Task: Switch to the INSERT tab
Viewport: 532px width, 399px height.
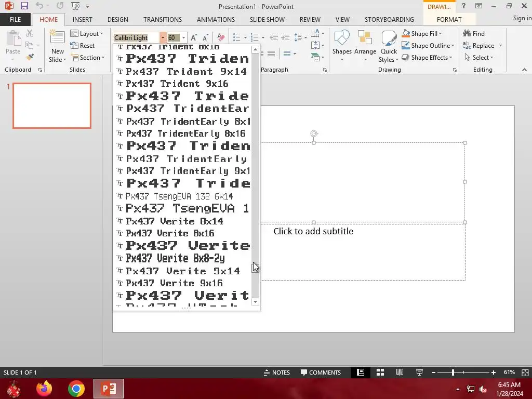Action: [x=82, y=19]
